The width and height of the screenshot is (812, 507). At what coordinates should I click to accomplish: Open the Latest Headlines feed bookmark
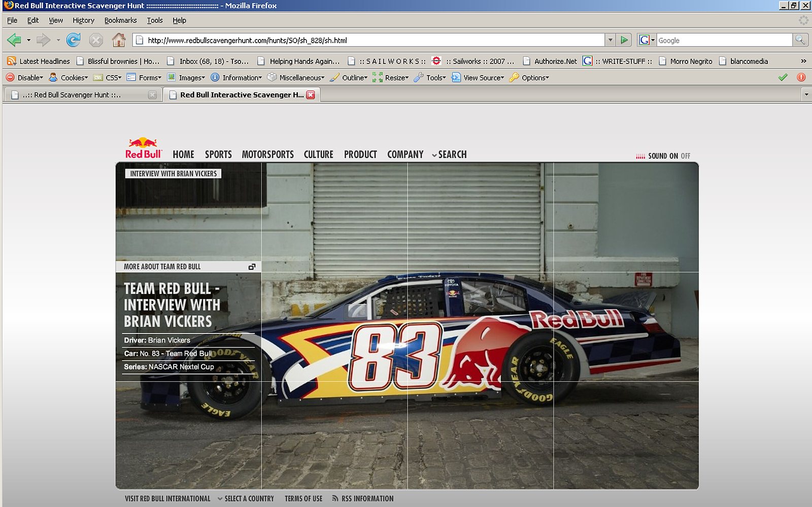pyautogui.click(x=39, y=61)
